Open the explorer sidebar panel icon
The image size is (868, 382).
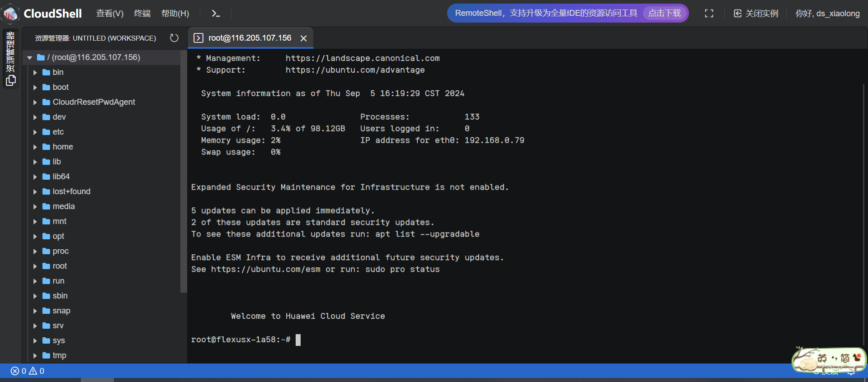(10, 80)
